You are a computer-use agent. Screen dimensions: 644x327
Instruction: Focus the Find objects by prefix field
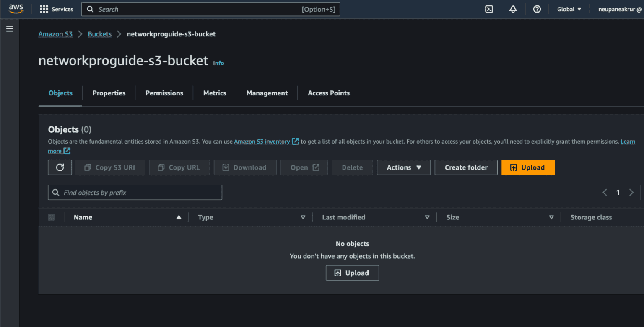[135, 193]
